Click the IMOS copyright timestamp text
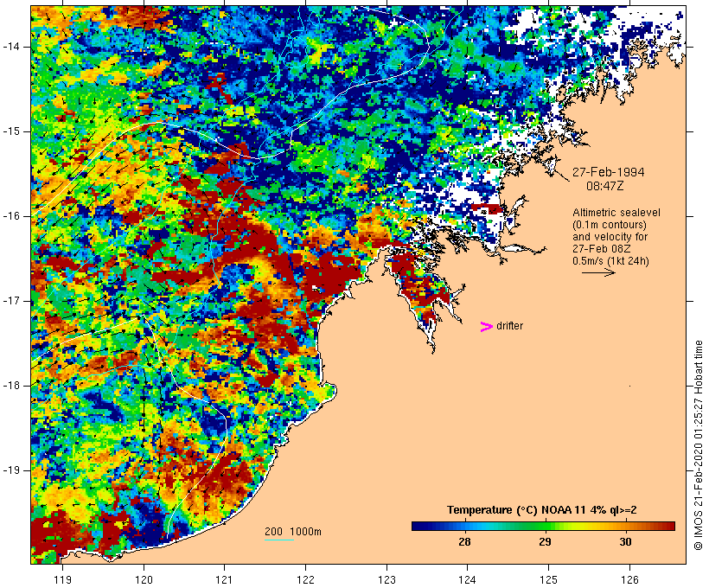 699,445
